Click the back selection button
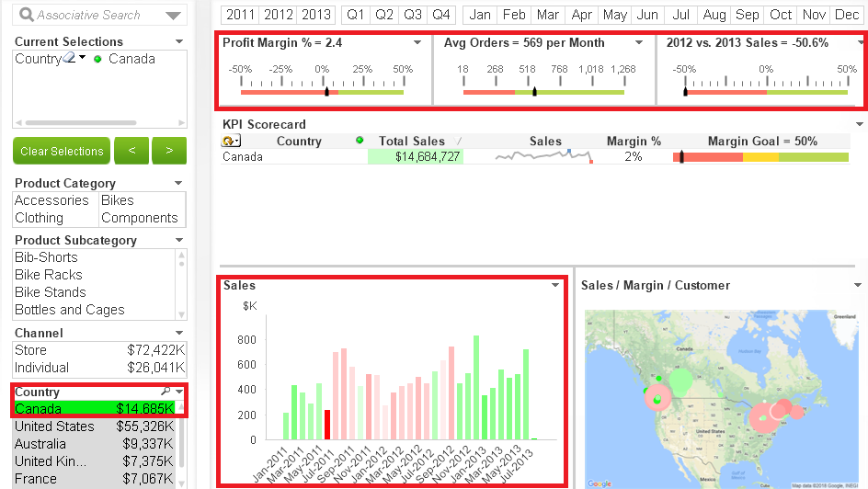Viewport: 868px width, 489px height. 131,151
